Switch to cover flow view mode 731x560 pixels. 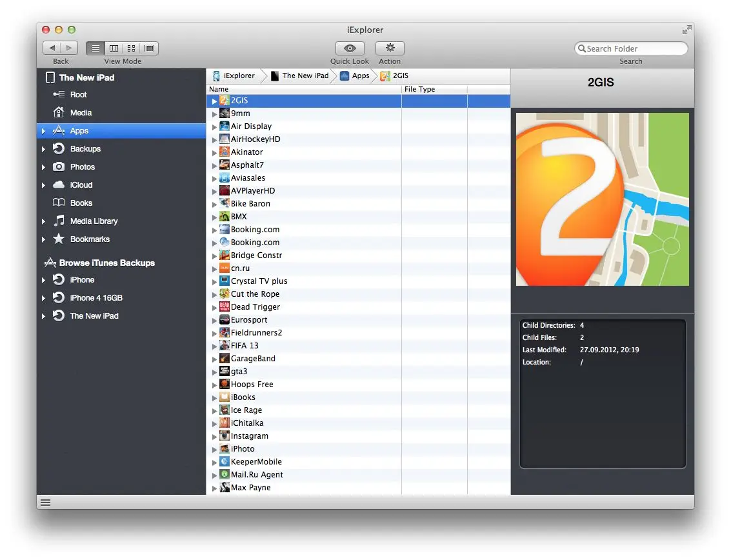click(149, 48)
